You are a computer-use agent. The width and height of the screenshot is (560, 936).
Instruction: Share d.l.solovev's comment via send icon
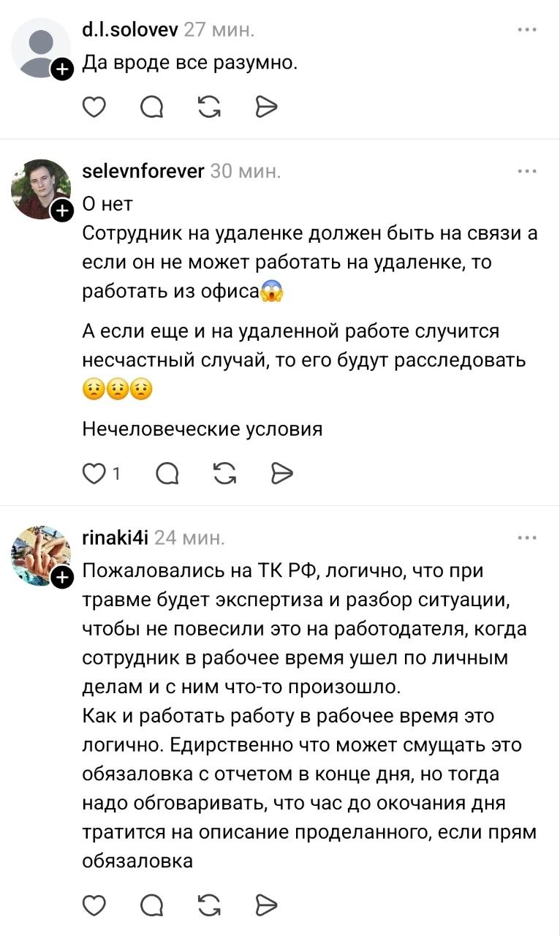pyautogui.click(x=267, y=108)
